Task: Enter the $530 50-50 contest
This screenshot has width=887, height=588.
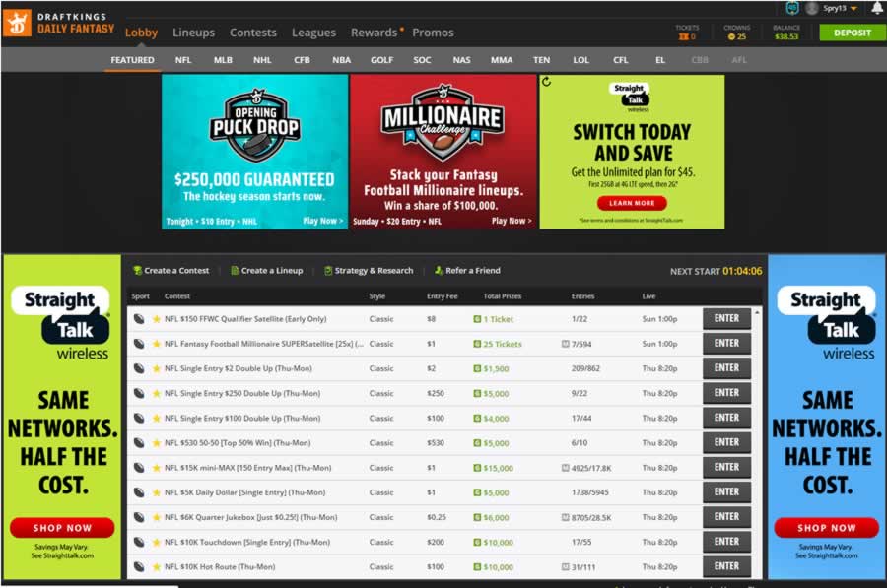Action: [x=726, y=442]
